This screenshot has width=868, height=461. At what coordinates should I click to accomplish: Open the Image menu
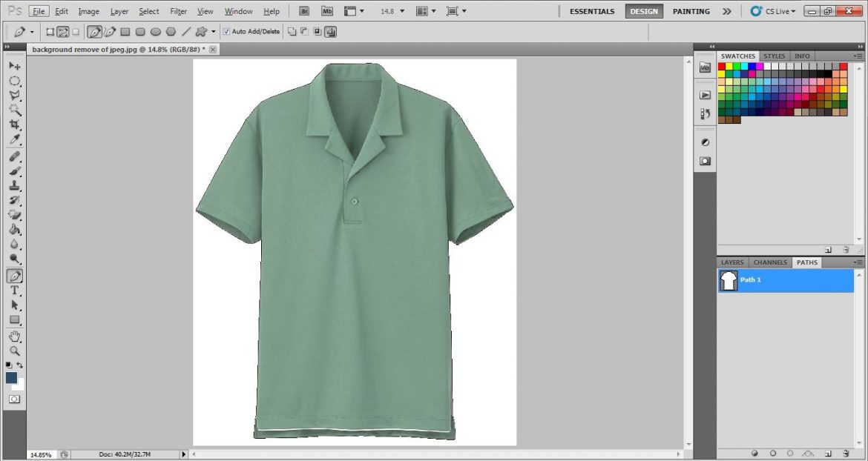click(88, 11)
